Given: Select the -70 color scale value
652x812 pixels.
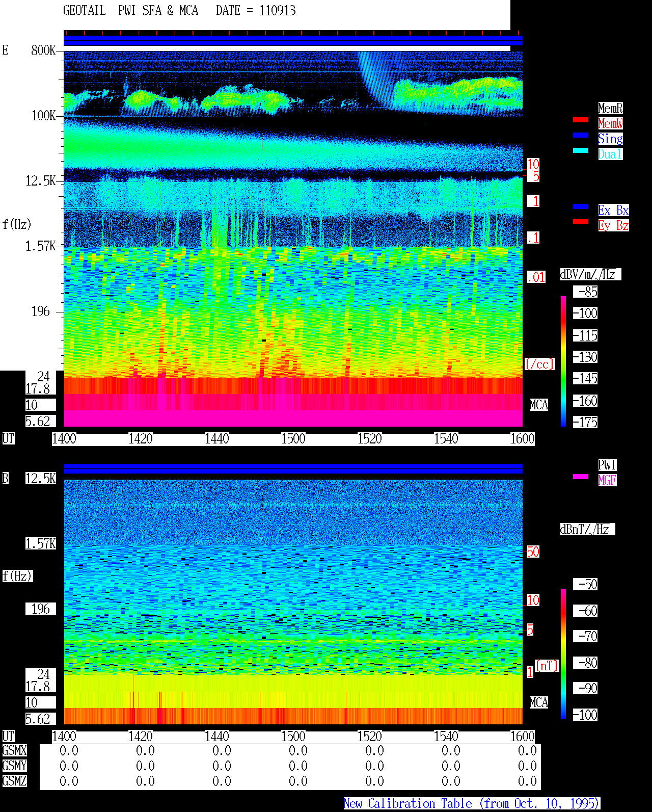Looking at the screenshot, I should pos(585,636).
